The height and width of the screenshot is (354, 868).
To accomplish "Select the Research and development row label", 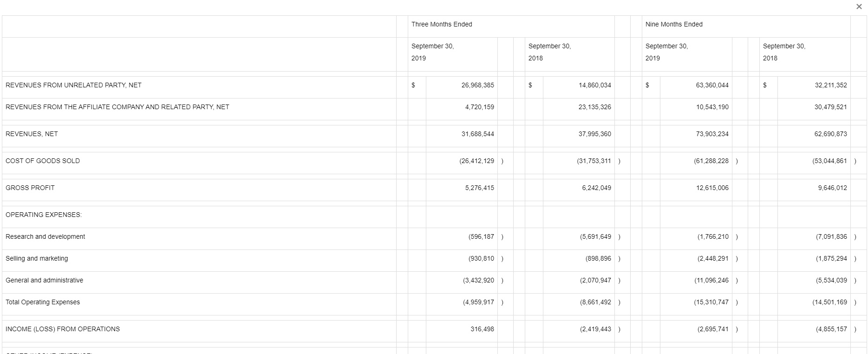I will [x=46, y=237].
